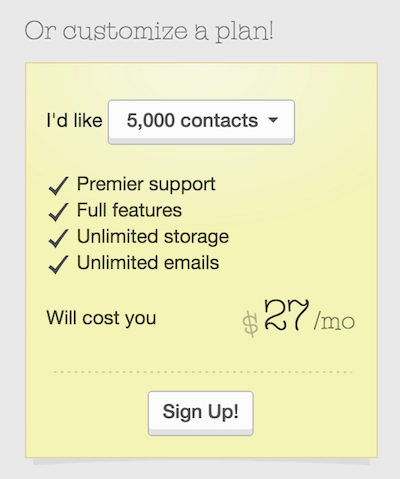Click the Full features text
Viewport: 400px width, 479px height.
pos(129,210)
